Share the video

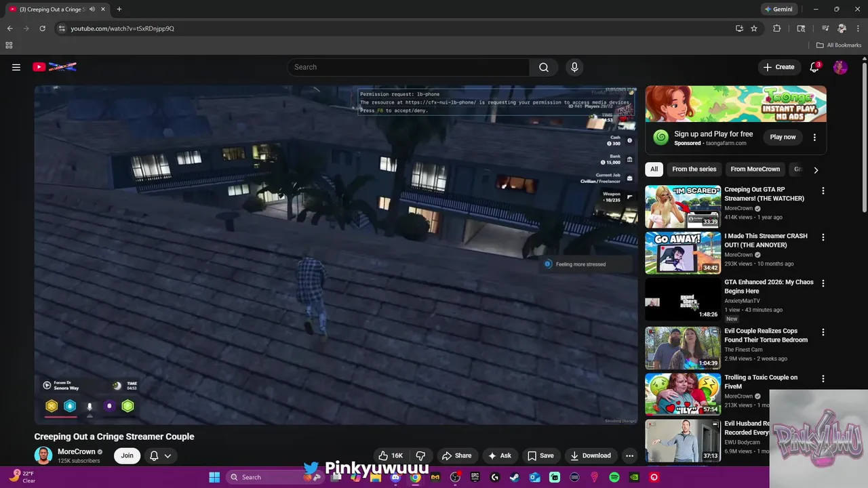click(x=456, y=455)
